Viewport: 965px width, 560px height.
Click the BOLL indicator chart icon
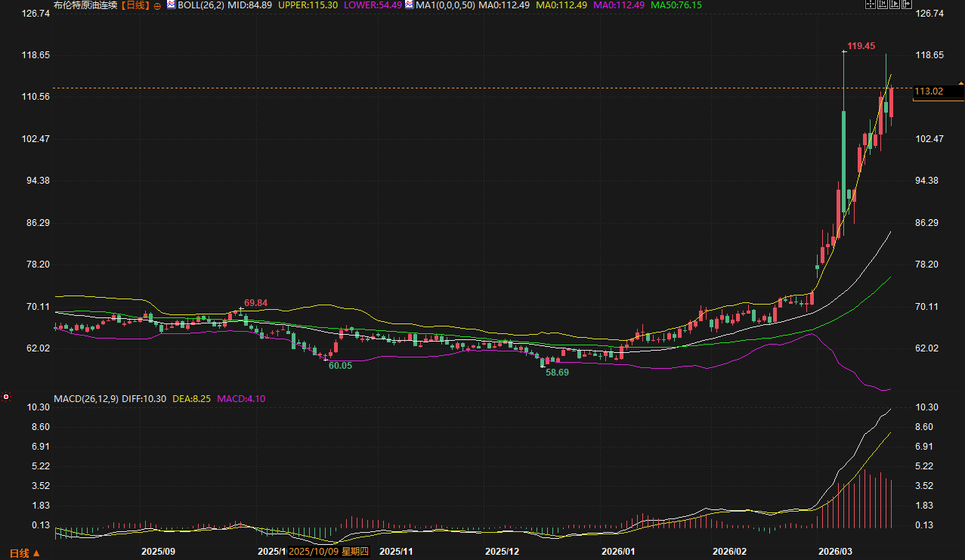pos(171,5)
